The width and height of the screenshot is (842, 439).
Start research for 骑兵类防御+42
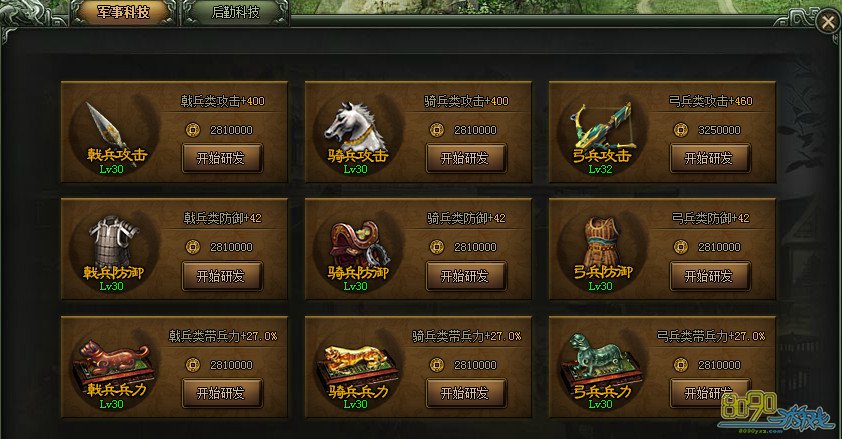[x=466, y=276]
